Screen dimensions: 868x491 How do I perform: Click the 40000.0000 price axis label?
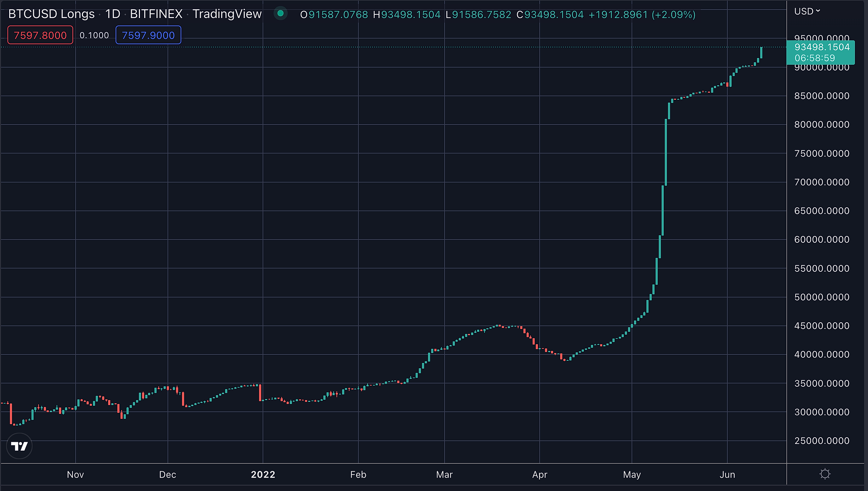tap(822, 354)
